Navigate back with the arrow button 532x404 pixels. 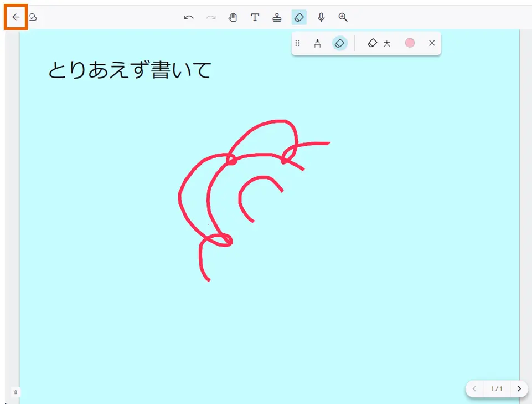click(x=15, y=16)
